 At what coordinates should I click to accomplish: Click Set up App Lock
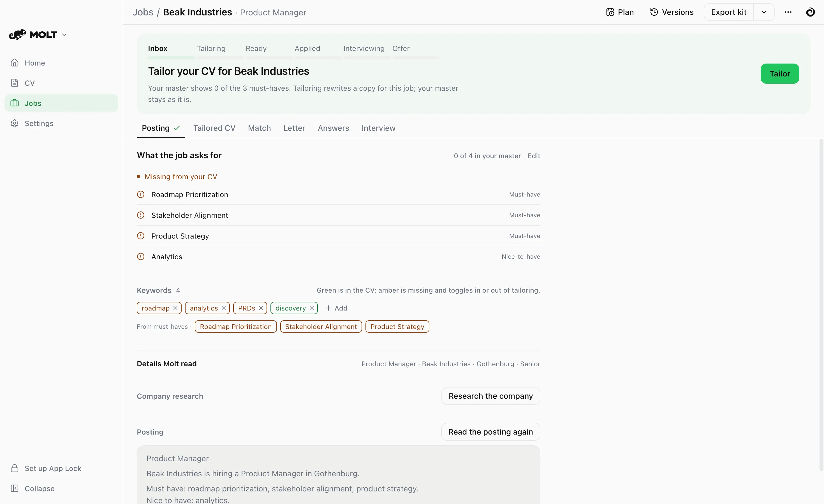(x=61, y=468)
